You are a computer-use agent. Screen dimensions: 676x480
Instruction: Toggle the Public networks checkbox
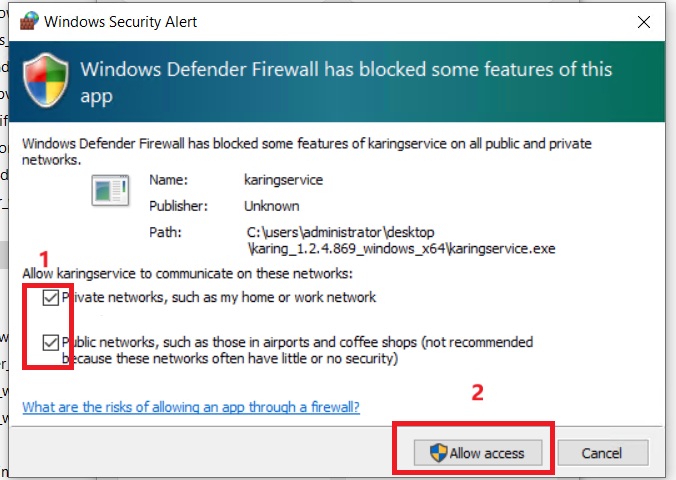click(x=50, y=343)
